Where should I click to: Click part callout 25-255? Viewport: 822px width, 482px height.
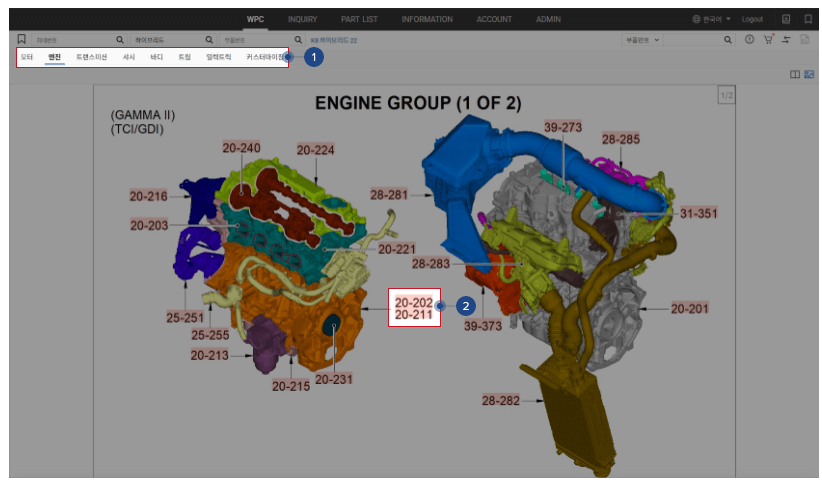210,335
